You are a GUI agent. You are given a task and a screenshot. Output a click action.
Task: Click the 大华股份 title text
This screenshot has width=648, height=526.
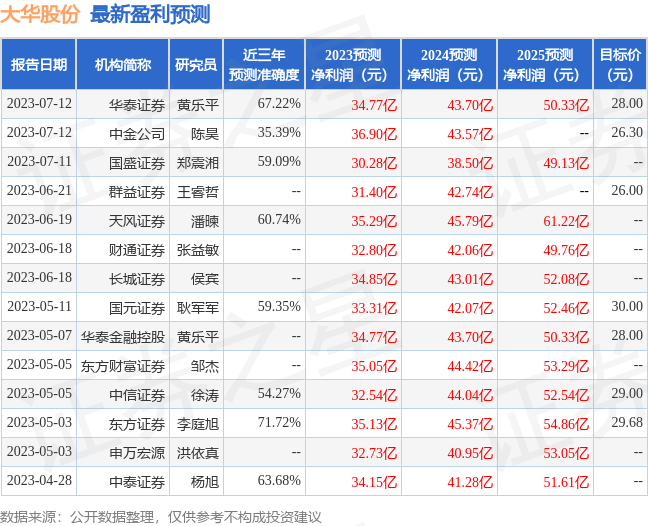(x=40, y=14)
